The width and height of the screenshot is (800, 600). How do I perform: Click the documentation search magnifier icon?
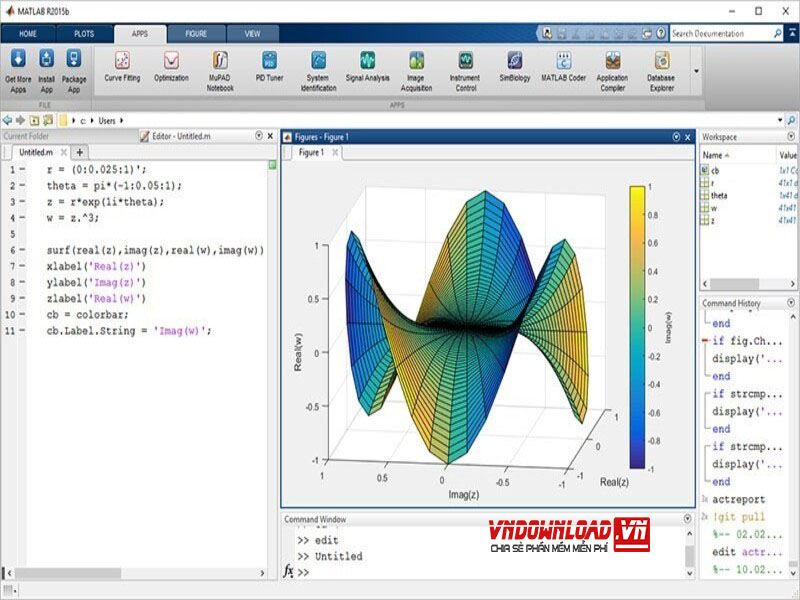(x=778, y=34)
